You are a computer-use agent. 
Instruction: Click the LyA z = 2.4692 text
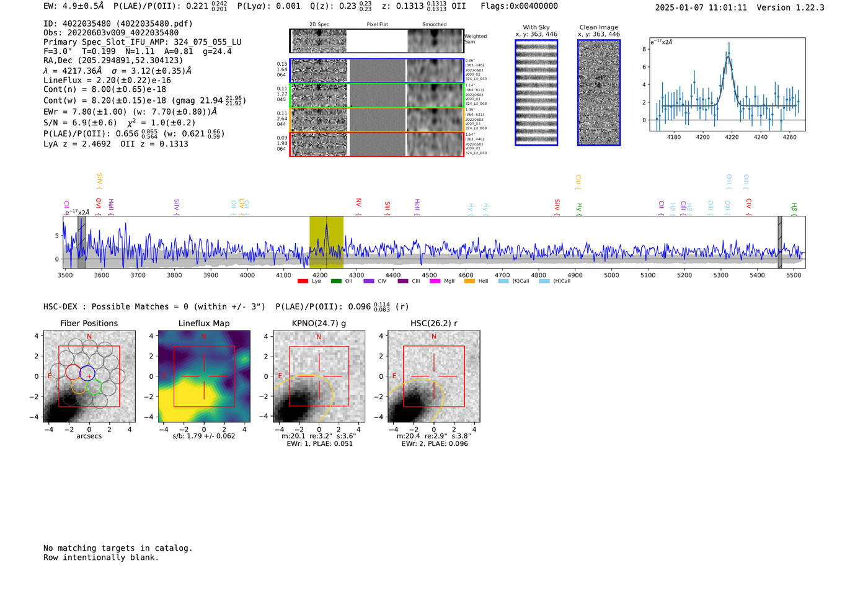click(x=77, y=144)
